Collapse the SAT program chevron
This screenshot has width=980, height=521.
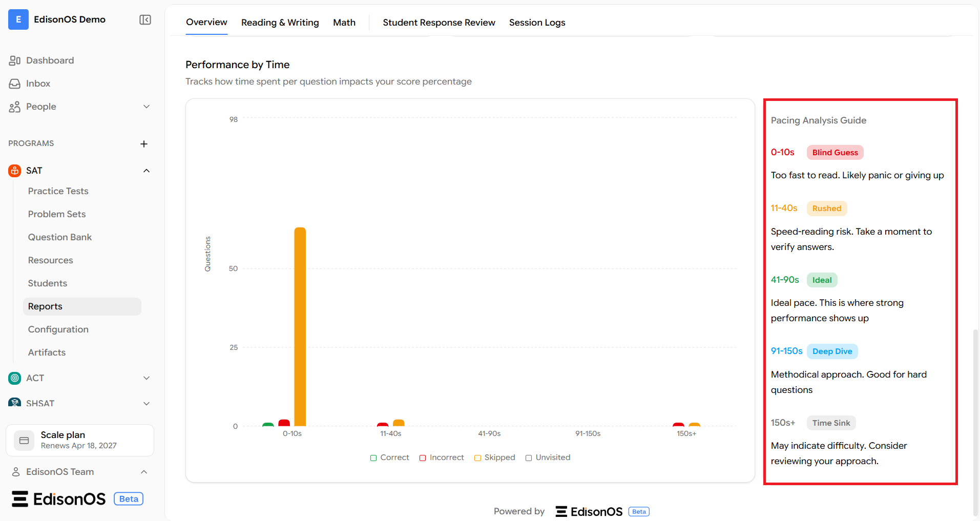point(147,171)
